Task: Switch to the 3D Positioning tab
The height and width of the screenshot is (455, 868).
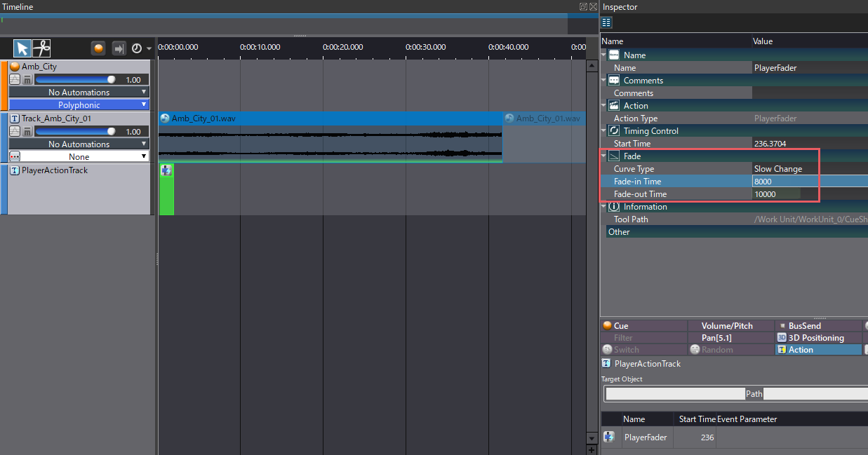Action: 818,338
